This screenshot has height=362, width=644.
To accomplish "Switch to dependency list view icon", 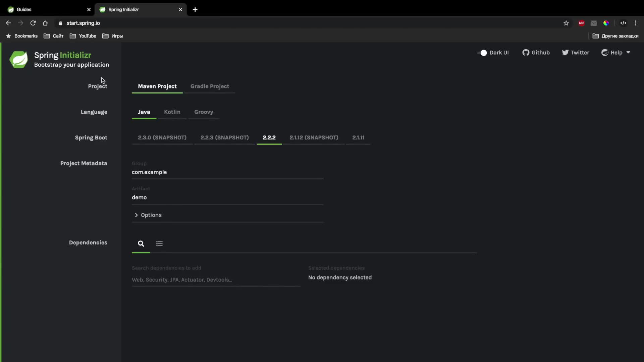I will (x=159, y=244).
